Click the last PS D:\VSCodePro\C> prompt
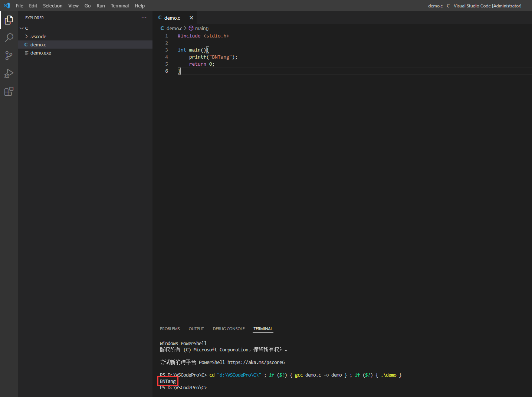This screenshot has height=397, width=532. pos(183,387)
